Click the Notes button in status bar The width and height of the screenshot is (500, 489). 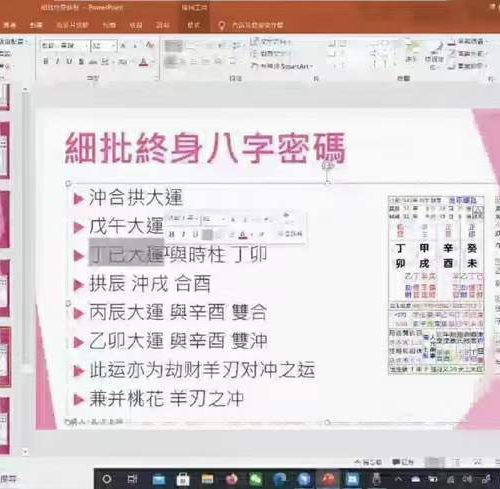pyautogui.click(x=368, y=462)
